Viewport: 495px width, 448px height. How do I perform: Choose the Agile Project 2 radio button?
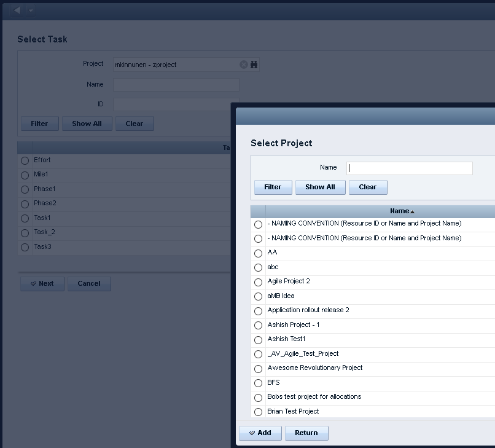pos(258,282)
